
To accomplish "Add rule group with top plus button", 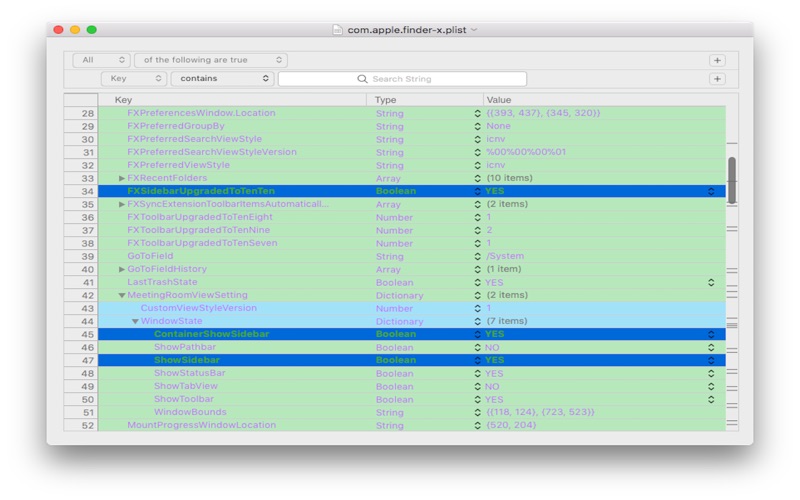I will (x=717, y=60).
